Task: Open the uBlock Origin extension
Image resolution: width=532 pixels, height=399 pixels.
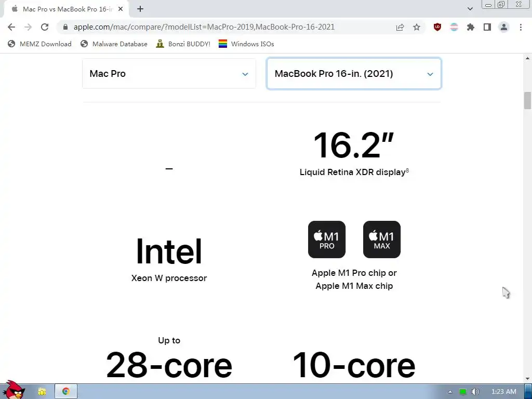Action: (437, 27)
